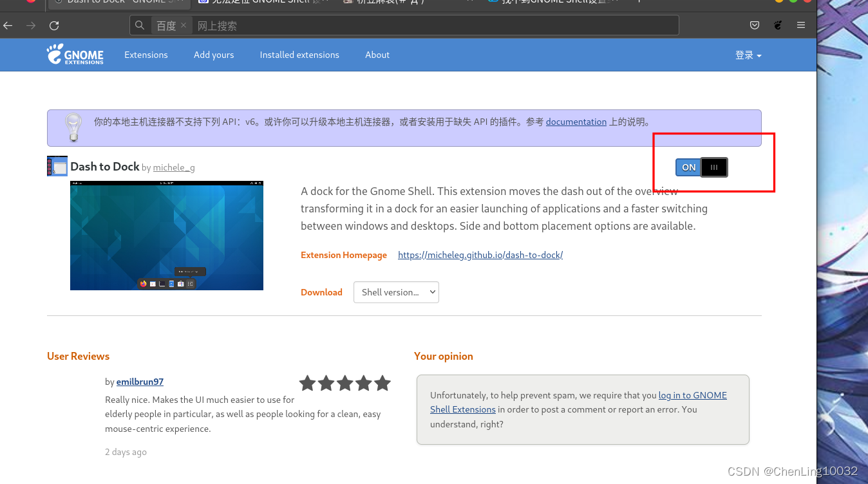Click the forward navigation arrow
The image size is (868, 484).
pyautogui.click(x=31, y=25)
